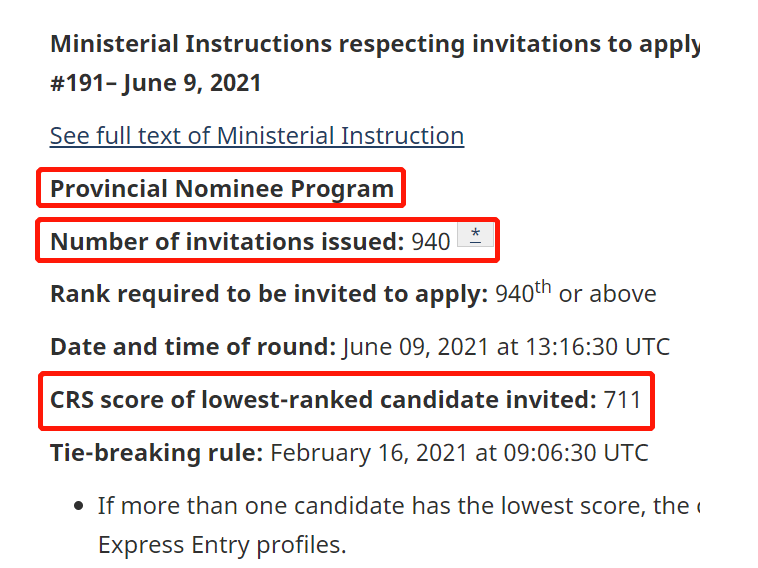The width and height of the screenshot is (758, 568).
Task: Click the '#191– June 9, 2021' heading line
Action: click(x=156, y=83)
